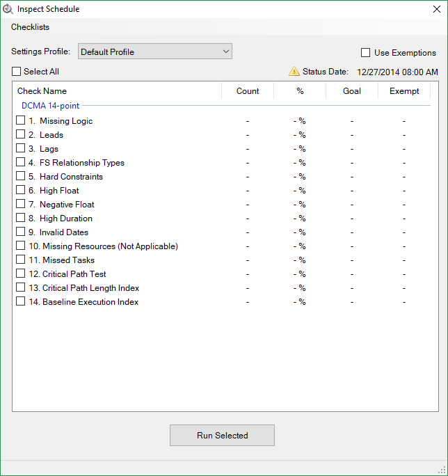Tick the Missing Logic check

[21, 120]
